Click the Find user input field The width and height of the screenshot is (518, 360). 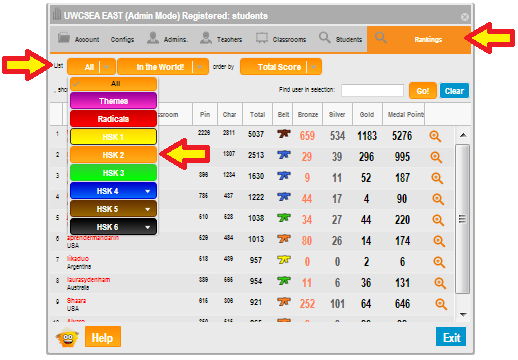372,90
